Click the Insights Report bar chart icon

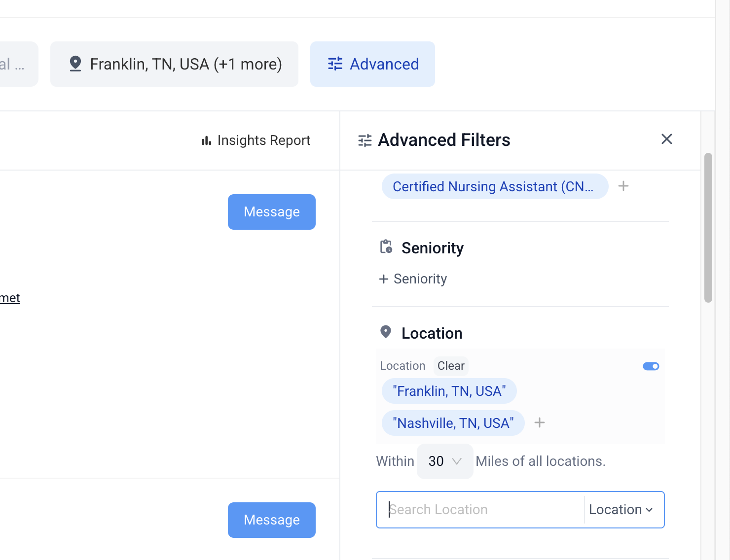pyautogui.click(x=206, y=141)
